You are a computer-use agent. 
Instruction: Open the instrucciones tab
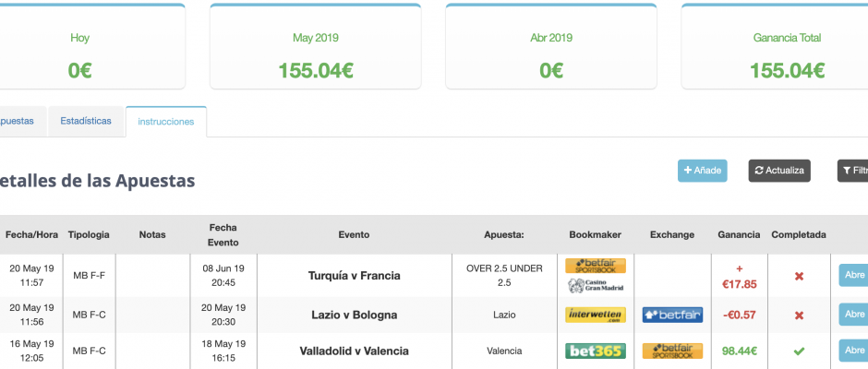coord(166,122)
